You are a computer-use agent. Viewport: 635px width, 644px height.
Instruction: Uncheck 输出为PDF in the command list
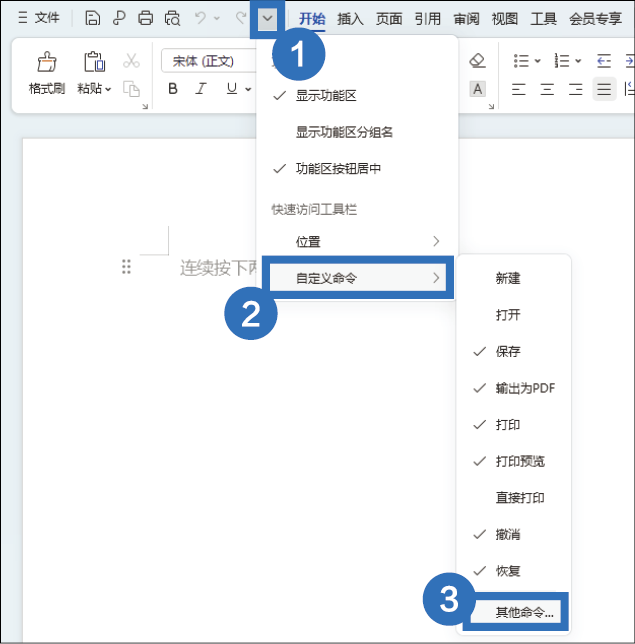tap(524, 388)
